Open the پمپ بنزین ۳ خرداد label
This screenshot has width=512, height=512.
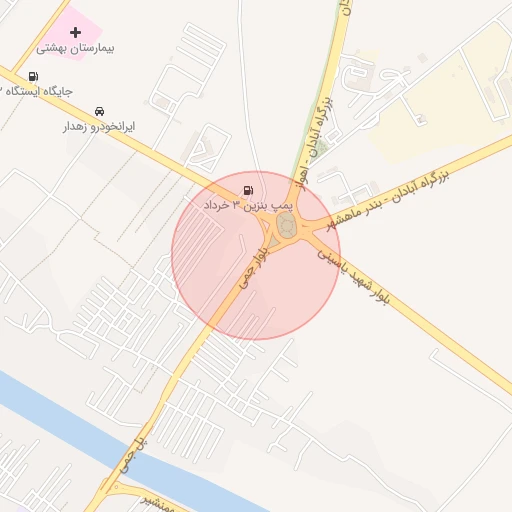click(248, 205)
